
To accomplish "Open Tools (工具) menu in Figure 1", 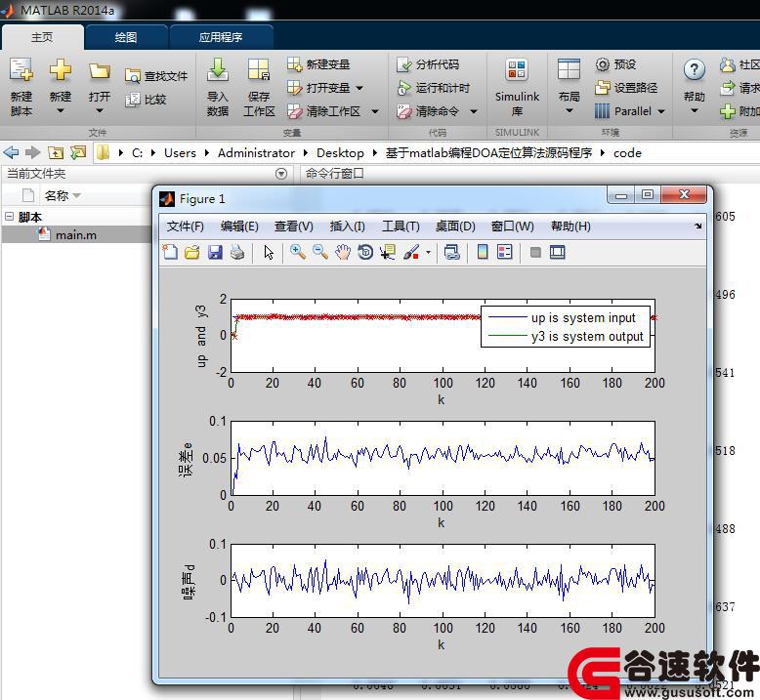I will [401, 226].
